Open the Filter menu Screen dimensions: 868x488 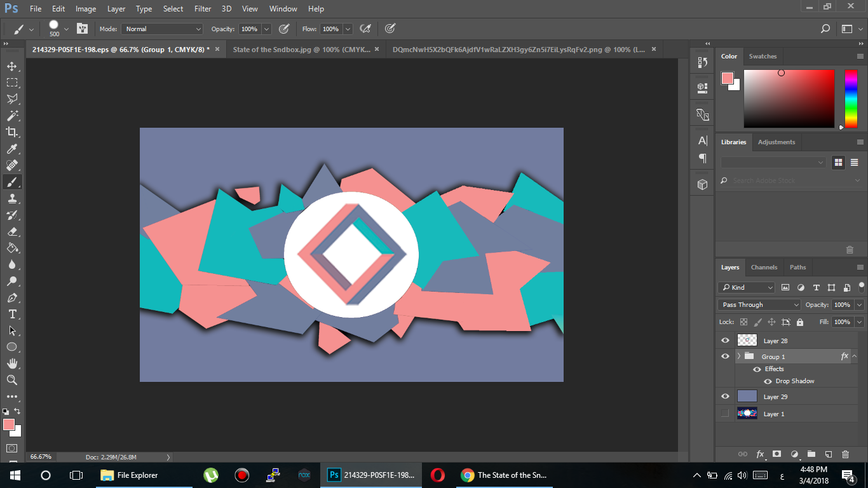(202, 8)
